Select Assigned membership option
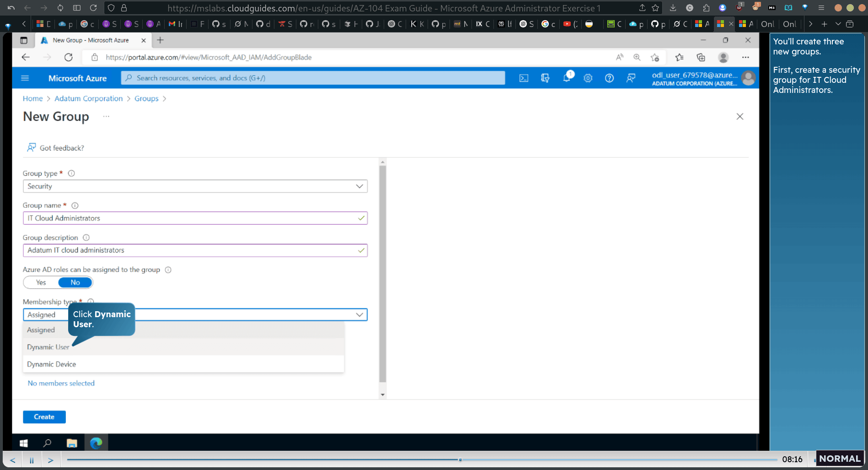The image size is (868, 470). (183, 330)
